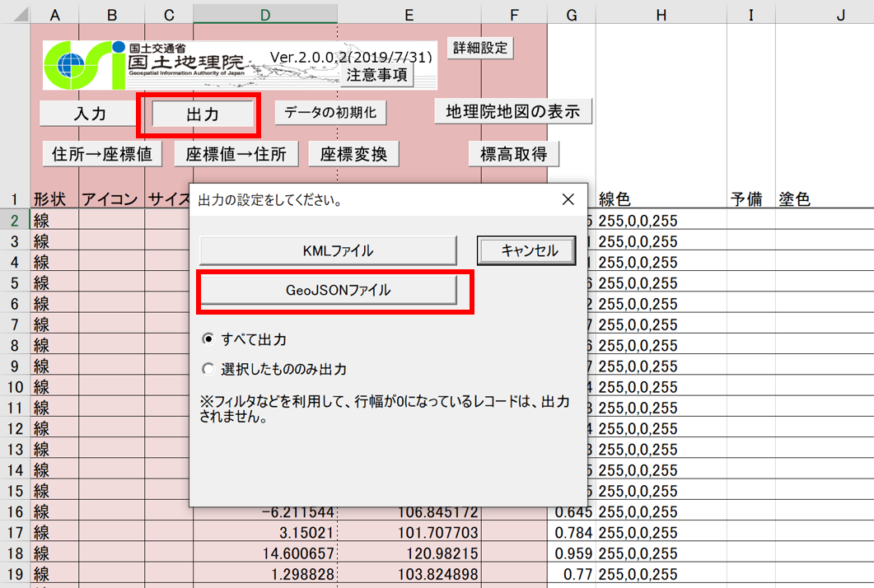
Task: Open 詳細設定
Action: (480, 48)
